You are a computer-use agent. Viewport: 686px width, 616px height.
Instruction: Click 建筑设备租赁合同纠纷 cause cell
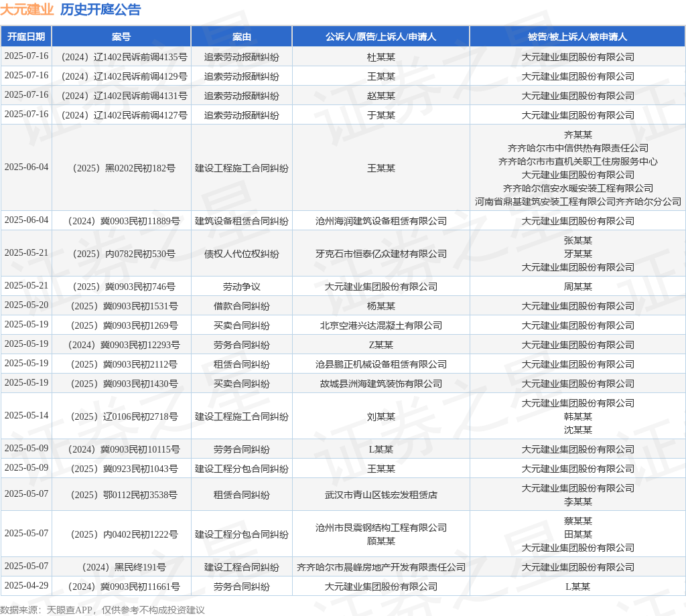pos(241,221)
